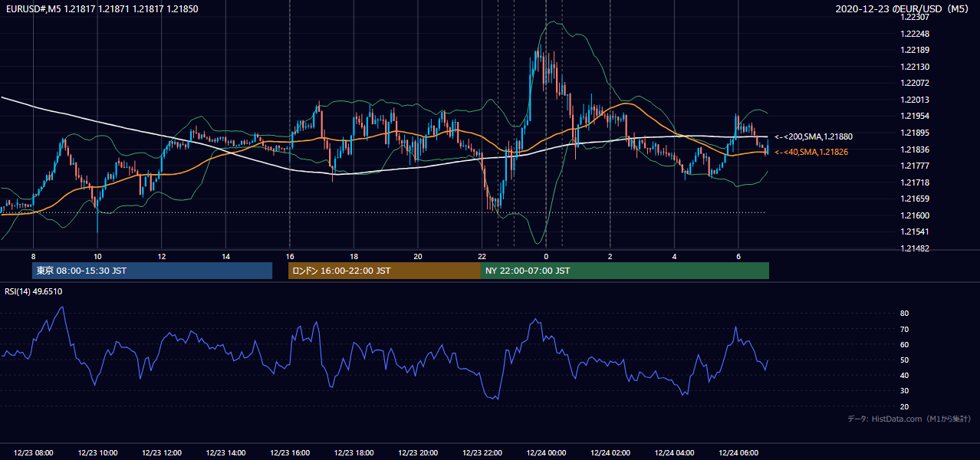
Task: Click time label 12/23 08:00
Action: [x=33, y=453]
